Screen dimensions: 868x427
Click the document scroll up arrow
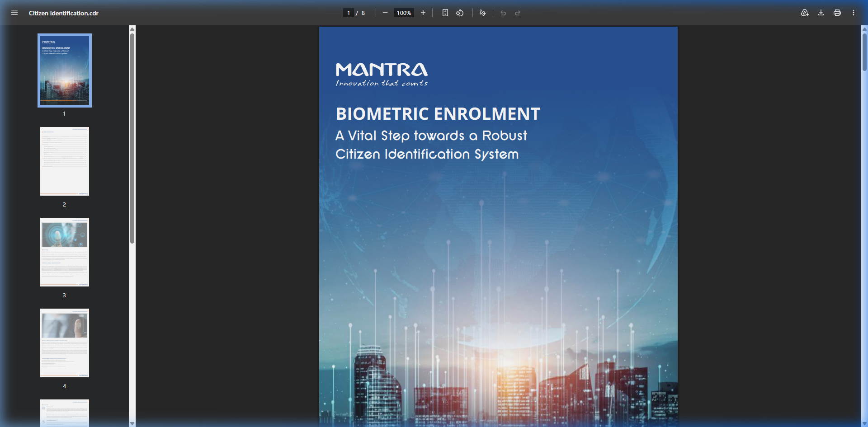(864, 29)
